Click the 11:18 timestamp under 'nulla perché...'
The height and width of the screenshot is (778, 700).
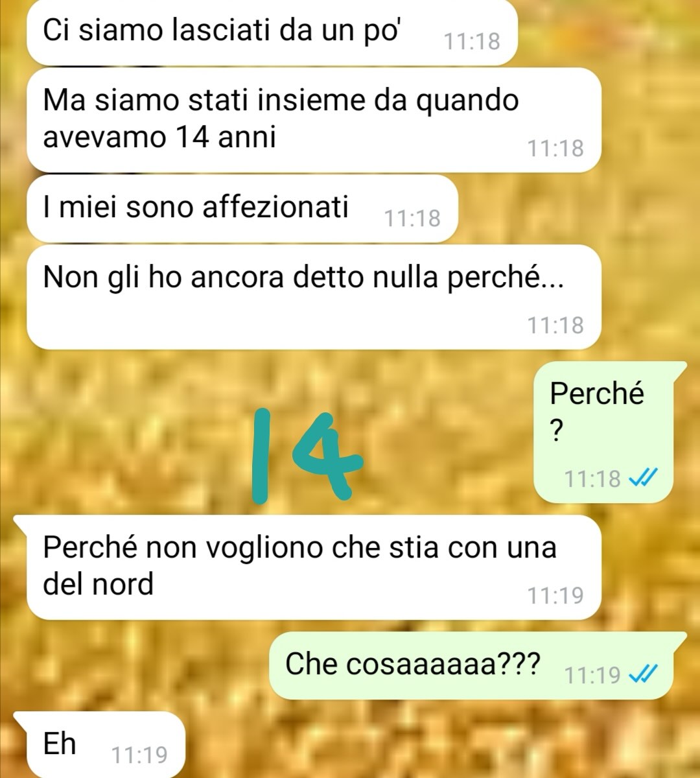pos(555,325)
